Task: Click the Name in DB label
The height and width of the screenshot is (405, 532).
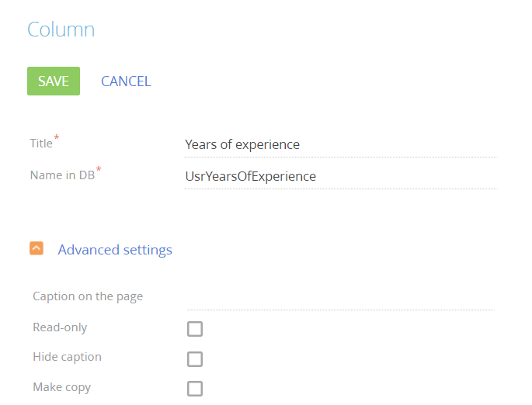Action: 62,175
